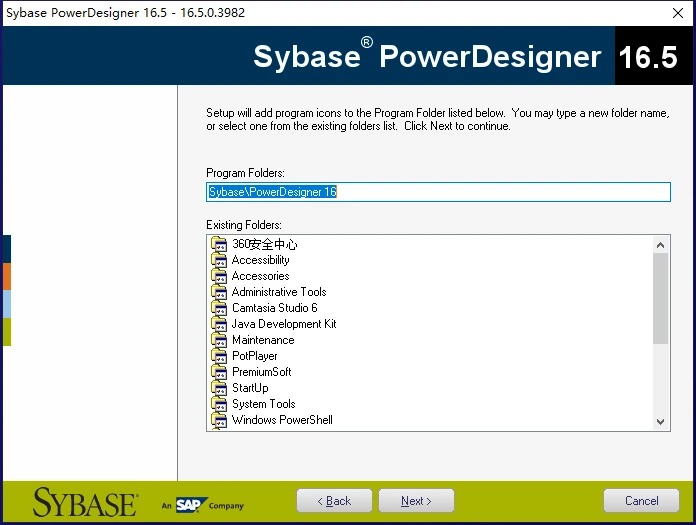This screenshot has width=696, height=525.
Task: Go back with the Back button
Action: [334, 501]
